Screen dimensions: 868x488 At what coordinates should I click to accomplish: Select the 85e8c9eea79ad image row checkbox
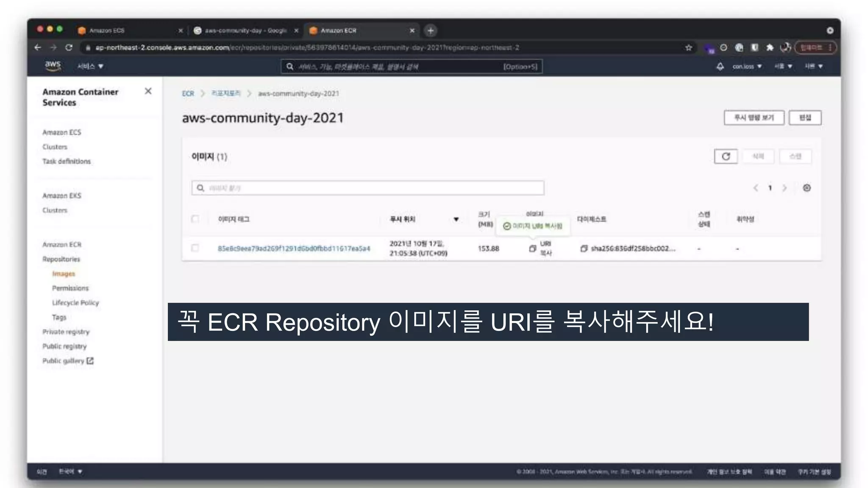pos(195,248)
